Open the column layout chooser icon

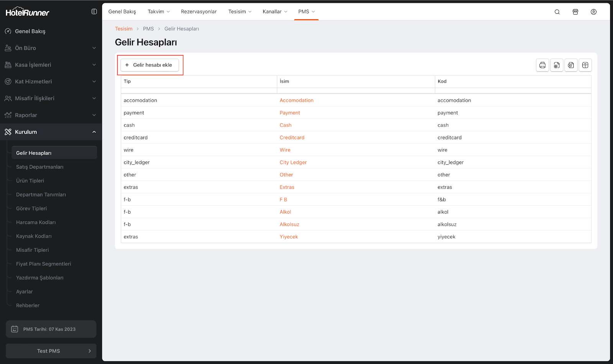point(585,65)
